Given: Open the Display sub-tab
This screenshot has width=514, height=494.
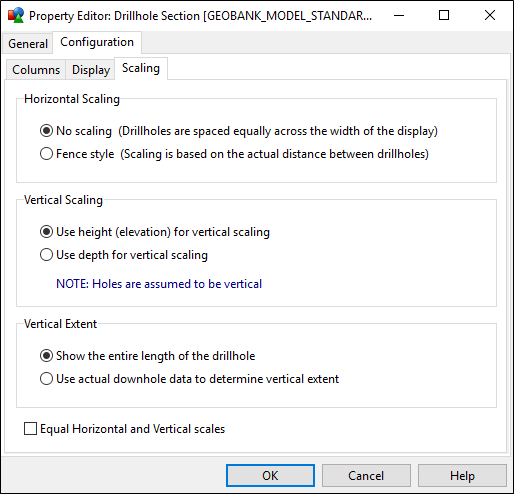Looking at the screenshot, I should click(91, 70).
